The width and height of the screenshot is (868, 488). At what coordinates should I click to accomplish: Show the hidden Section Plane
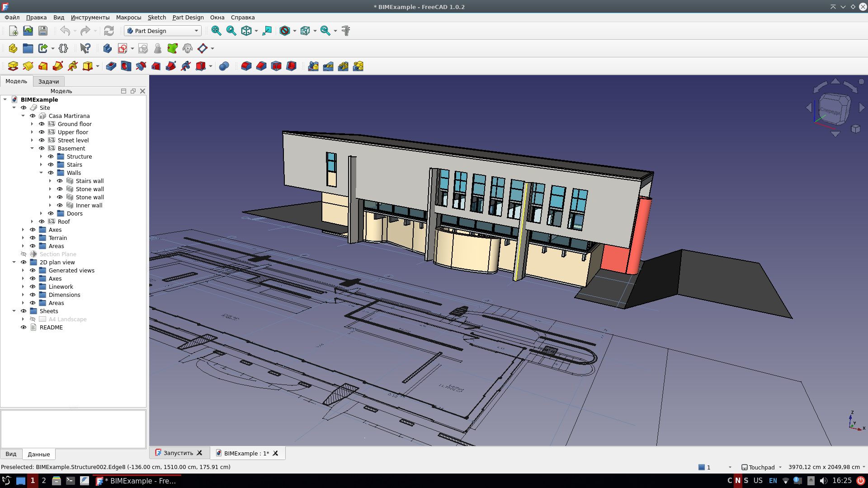pos(24,254)
